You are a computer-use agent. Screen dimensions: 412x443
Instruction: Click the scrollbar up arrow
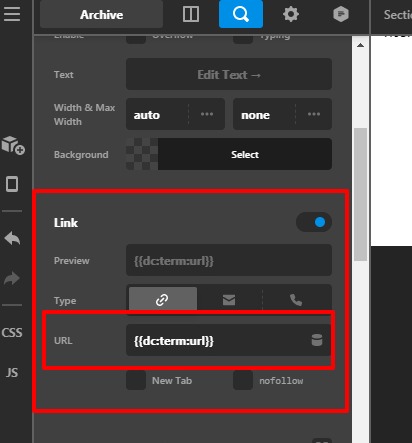(360, 45)
